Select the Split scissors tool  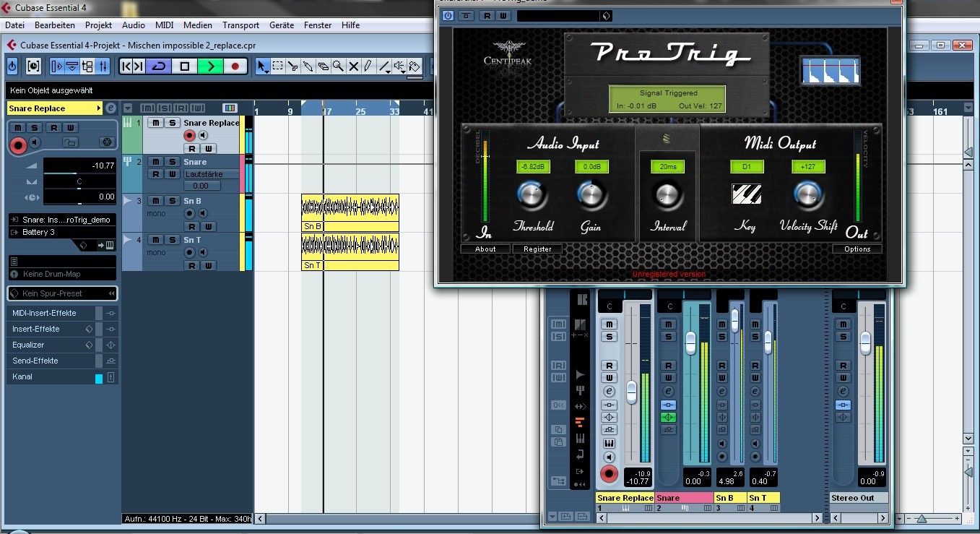(293, 66)
